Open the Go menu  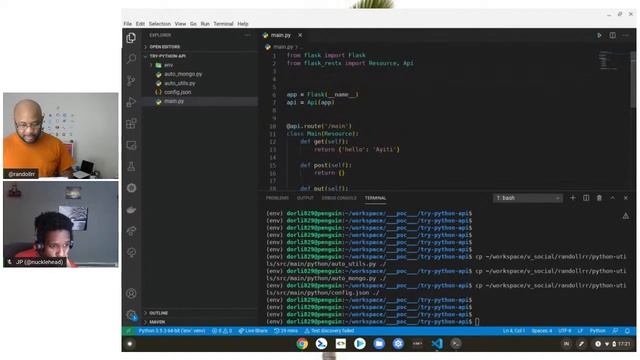click(x=193, y=24)
